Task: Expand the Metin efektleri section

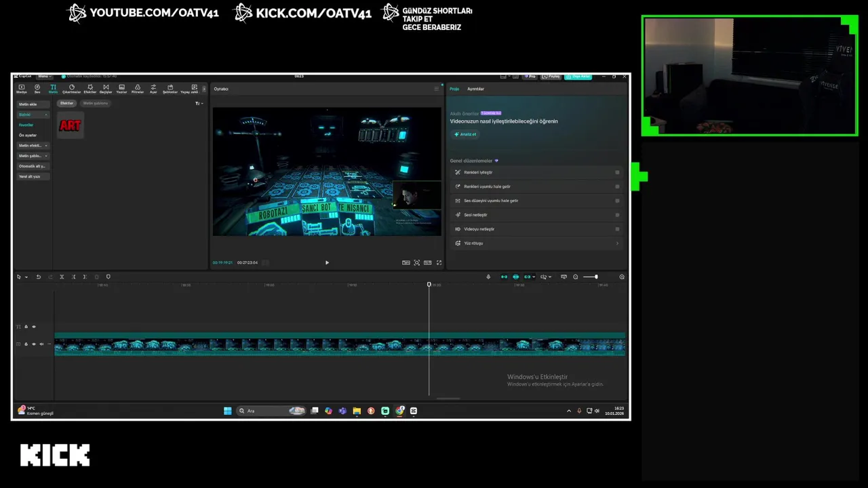Action: coord(33,146)
